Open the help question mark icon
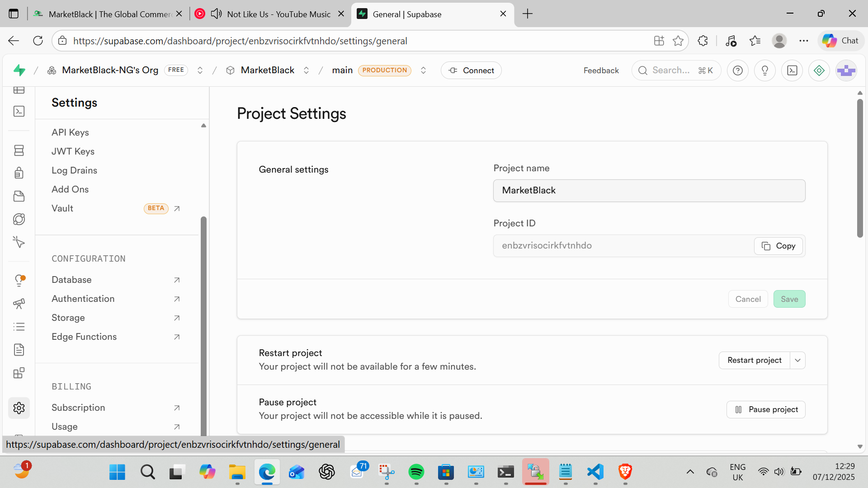Viewport: 868px width, 488px height. 737,70
